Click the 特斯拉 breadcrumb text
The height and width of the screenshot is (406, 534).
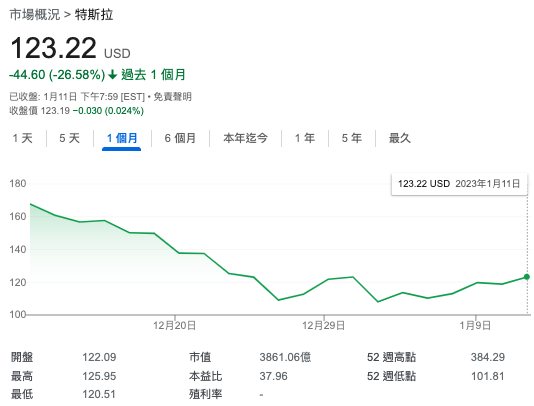point(94,15)
